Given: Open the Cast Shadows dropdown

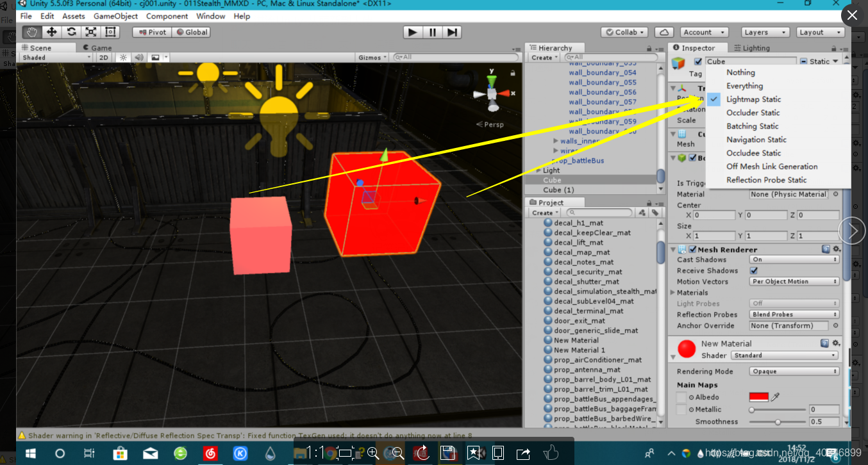Looking at the screenshot, I should click(x=794, y=259).
